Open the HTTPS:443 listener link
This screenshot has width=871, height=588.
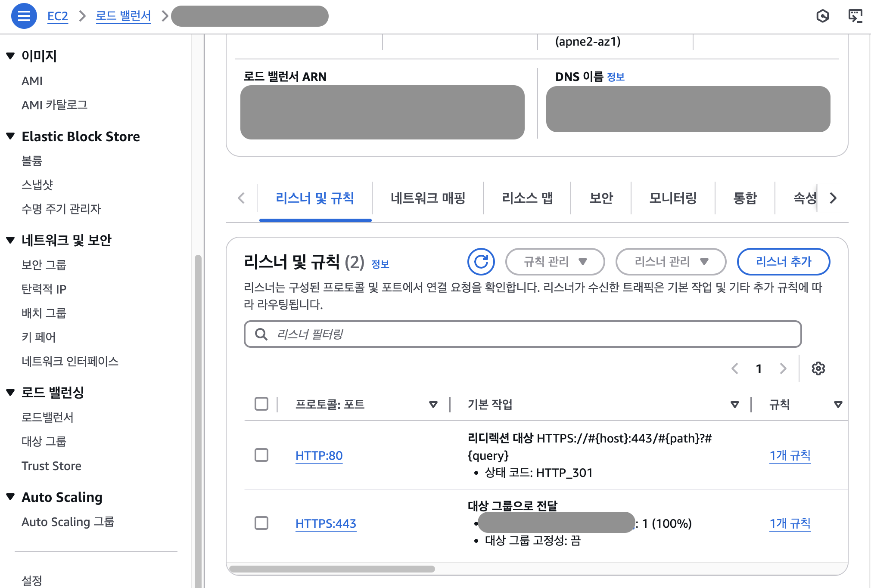coord(326,523)
